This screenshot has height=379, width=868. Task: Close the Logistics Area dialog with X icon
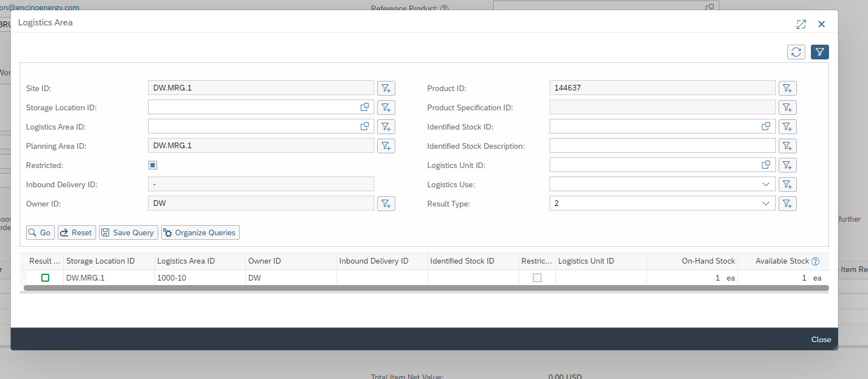pyautogui.click(x=822, y=24)
